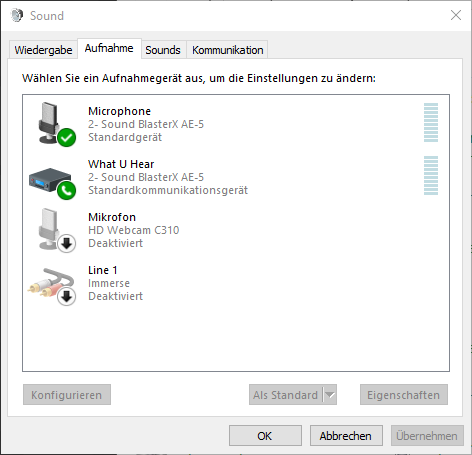Click the Als Standard button
The image size is (472, 455).
[286, 395]
